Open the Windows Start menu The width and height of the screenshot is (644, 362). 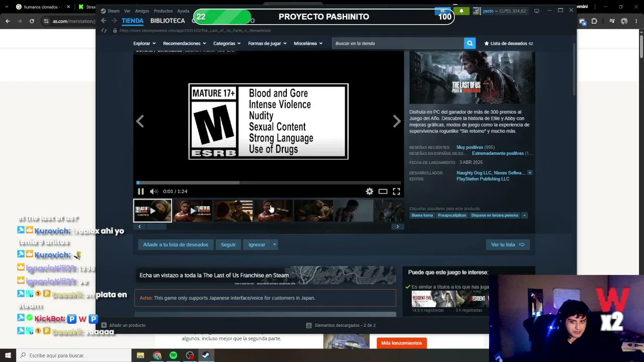(8, 355)
